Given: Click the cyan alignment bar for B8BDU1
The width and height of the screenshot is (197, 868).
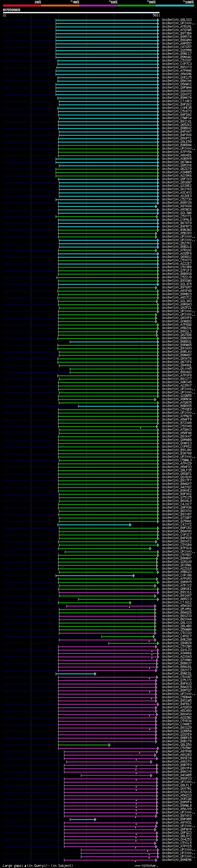Looking at the screenshot, I should [114, 342].
